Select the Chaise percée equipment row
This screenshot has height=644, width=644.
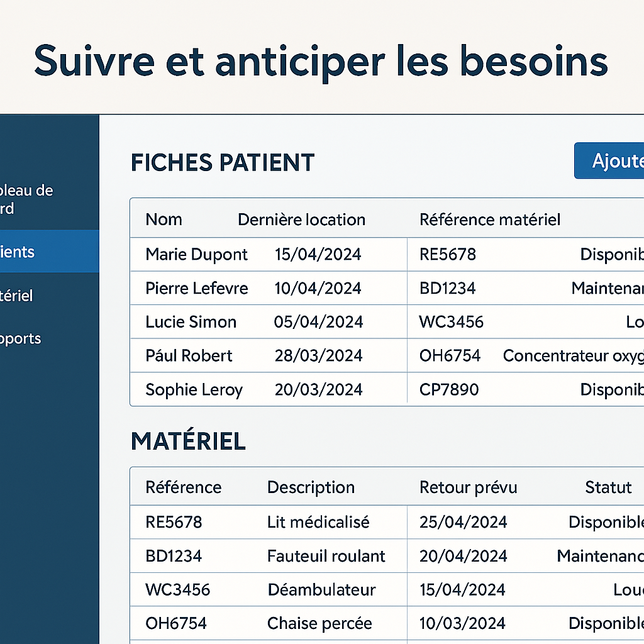[x=387, y=623]
